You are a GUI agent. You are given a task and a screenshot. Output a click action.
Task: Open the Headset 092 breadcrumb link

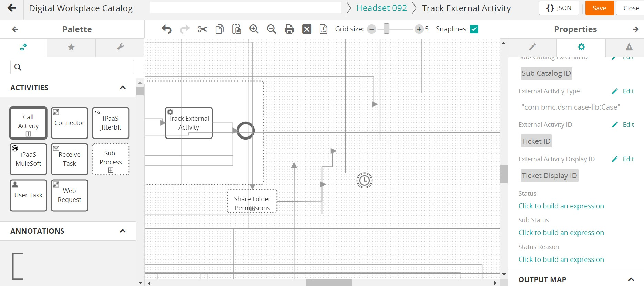coord(381,8)
